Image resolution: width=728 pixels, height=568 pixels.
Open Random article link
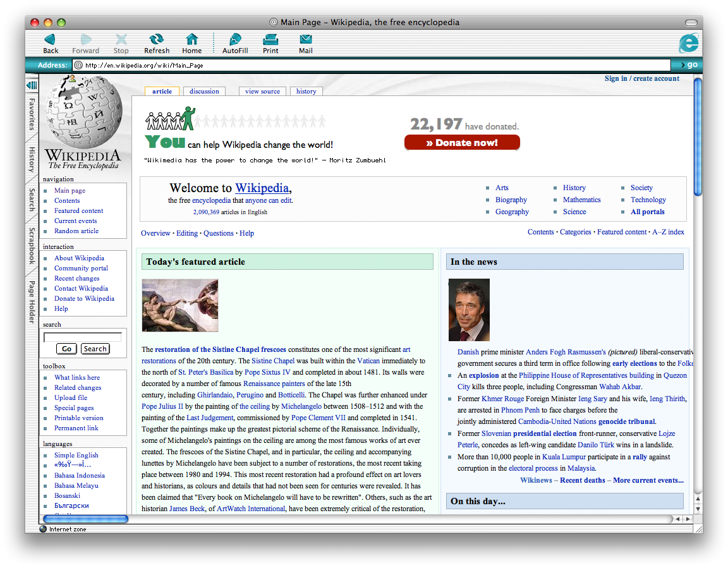(x=76, y=231)
